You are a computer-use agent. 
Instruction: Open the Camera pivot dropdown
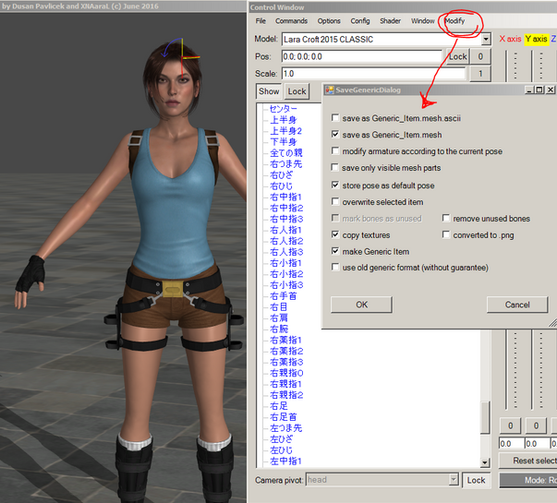coord(453,480)
